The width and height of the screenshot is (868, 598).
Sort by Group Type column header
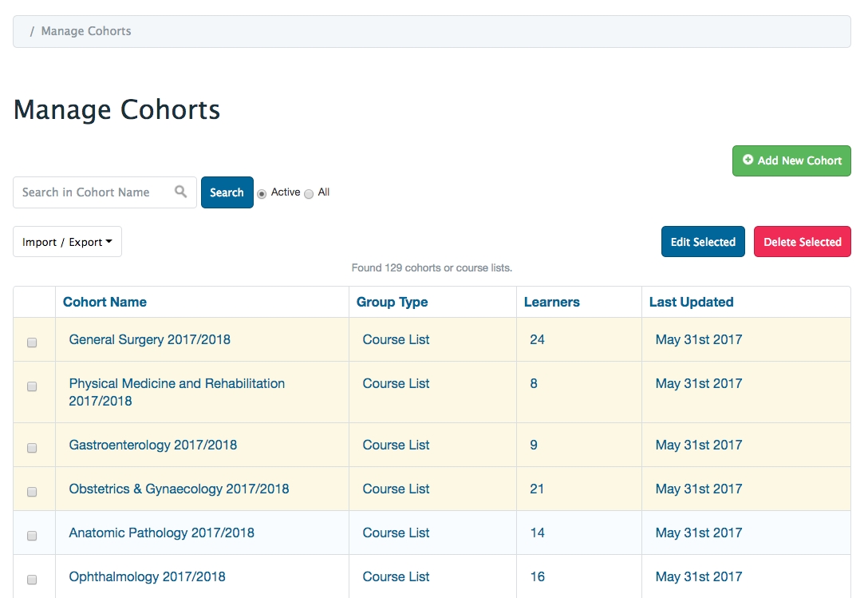point(392,302)
